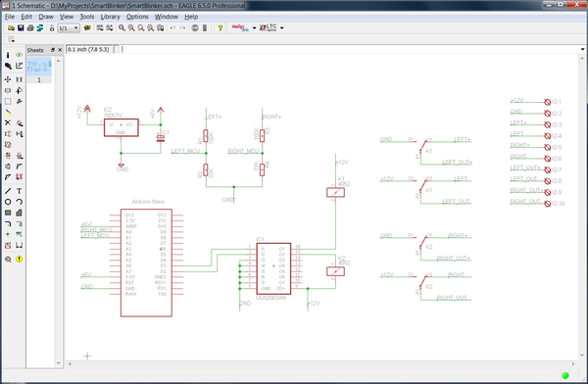The image size is (588, 384).
Task: Select the Text T tool
Action: [20, 191]
